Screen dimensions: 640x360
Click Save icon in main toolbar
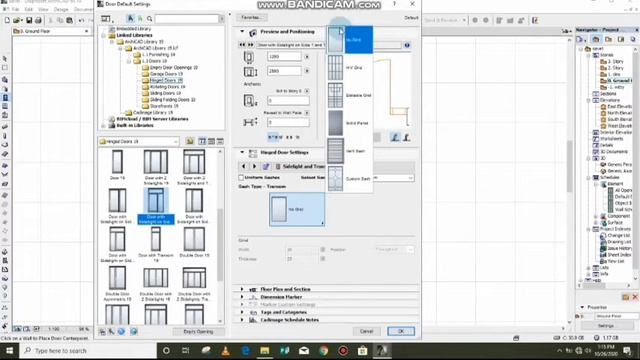click(29, 20)
